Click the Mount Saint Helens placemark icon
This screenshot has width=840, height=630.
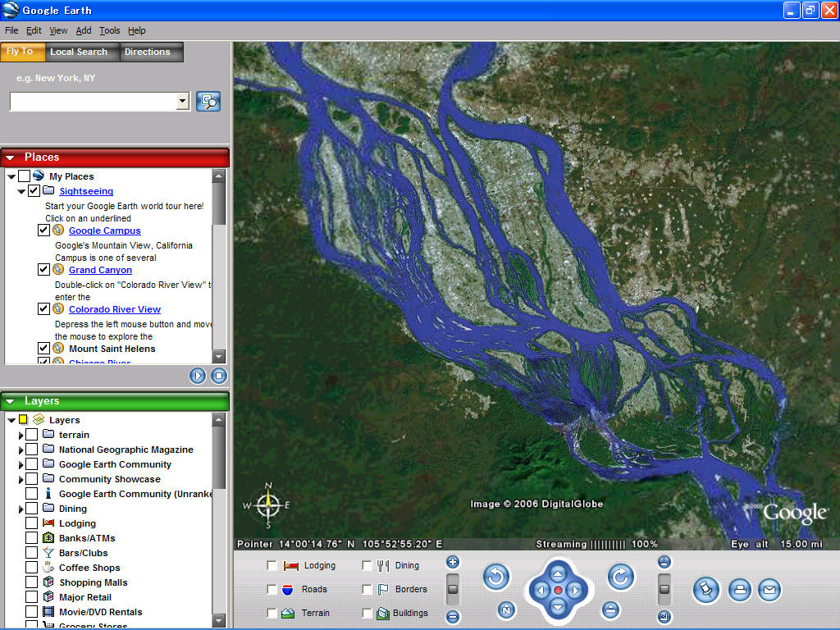(58, 348)
